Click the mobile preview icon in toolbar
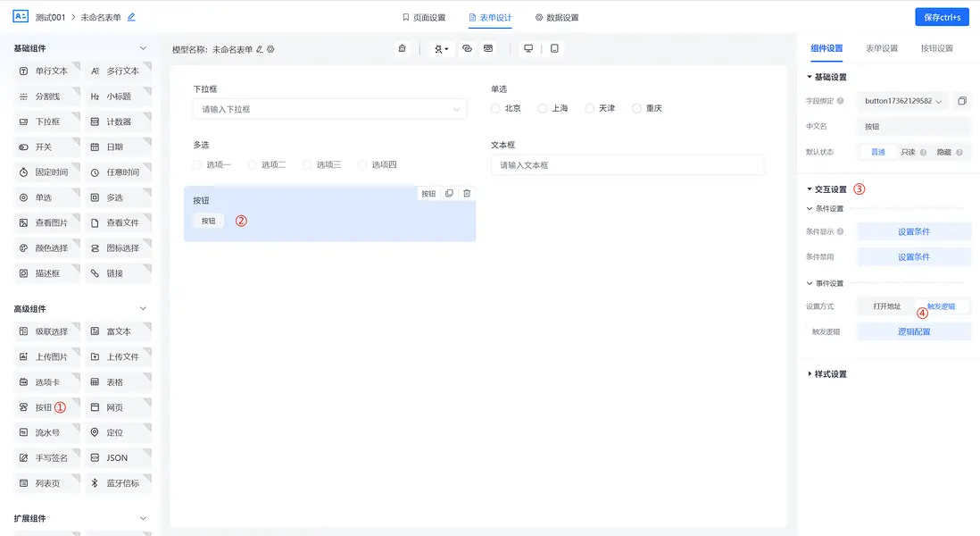 [x=555, y=48]
